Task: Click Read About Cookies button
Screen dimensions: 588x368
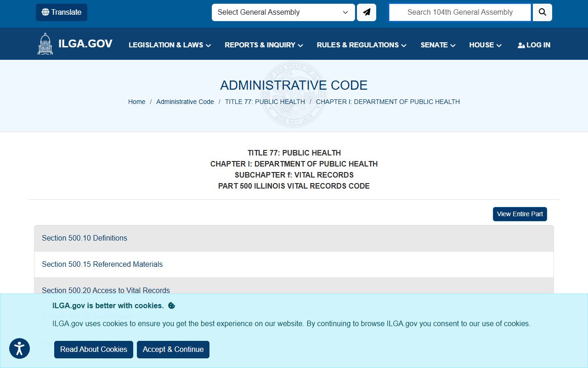Action: 94,350
